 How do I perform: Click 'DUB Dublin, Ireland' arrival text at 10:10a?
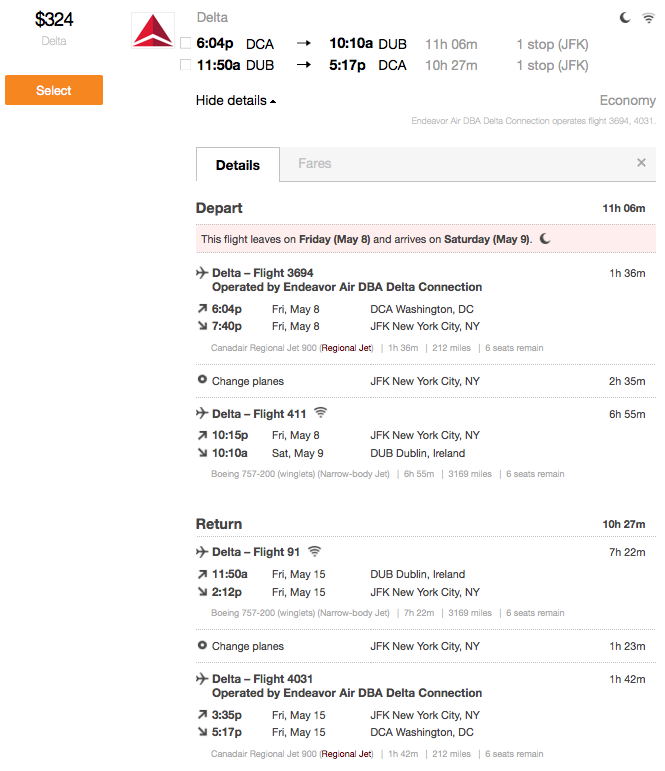point(418,453)
